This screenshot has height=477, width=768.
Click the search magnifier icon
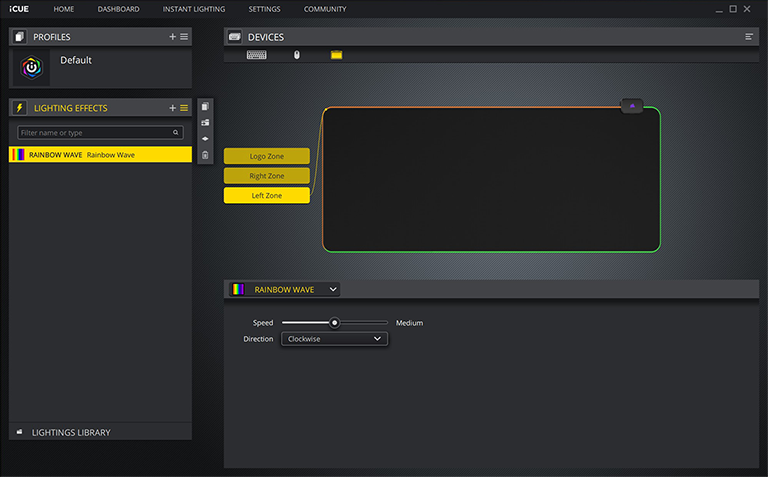click(x=175, y=132)
